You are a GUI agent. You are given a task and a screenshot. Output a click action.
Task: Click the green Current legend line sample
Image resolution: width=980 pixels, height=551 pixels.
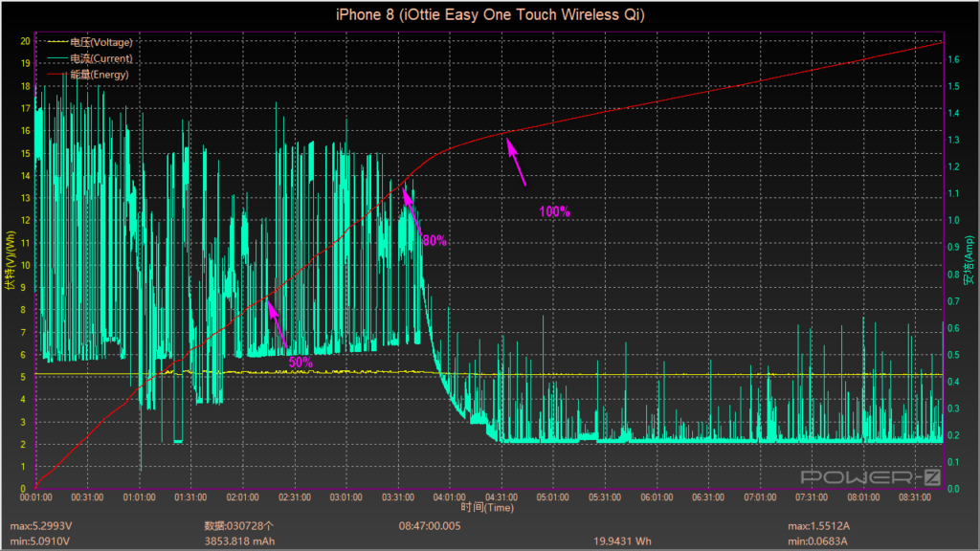[57, 58]
